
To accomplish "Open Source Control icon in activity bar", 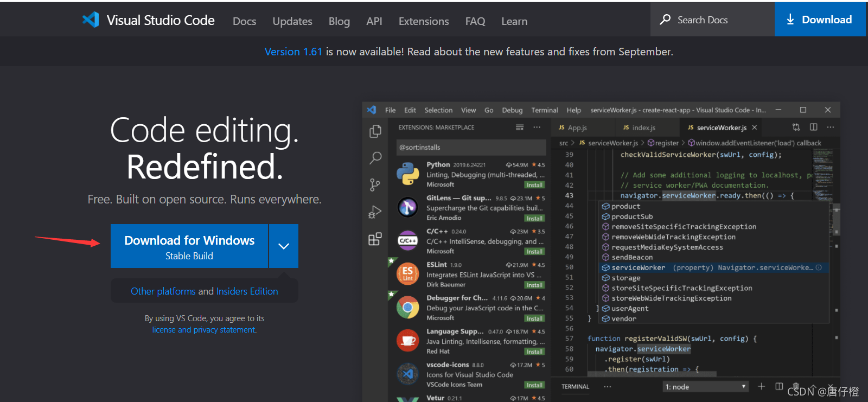I will click(x=375, y=185).
